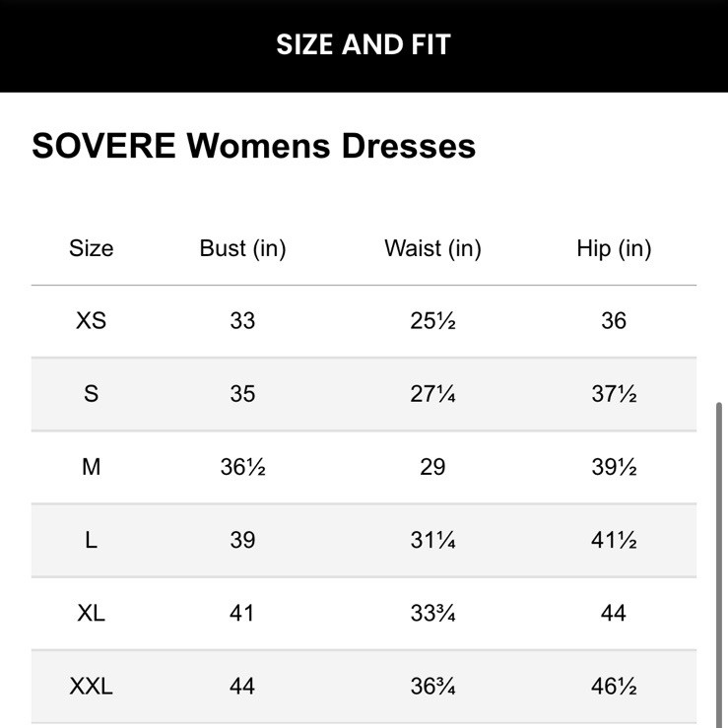The width and height of the screenshot is (728, 728).
Task: Click the S size row label
Action: click(91, 394)
